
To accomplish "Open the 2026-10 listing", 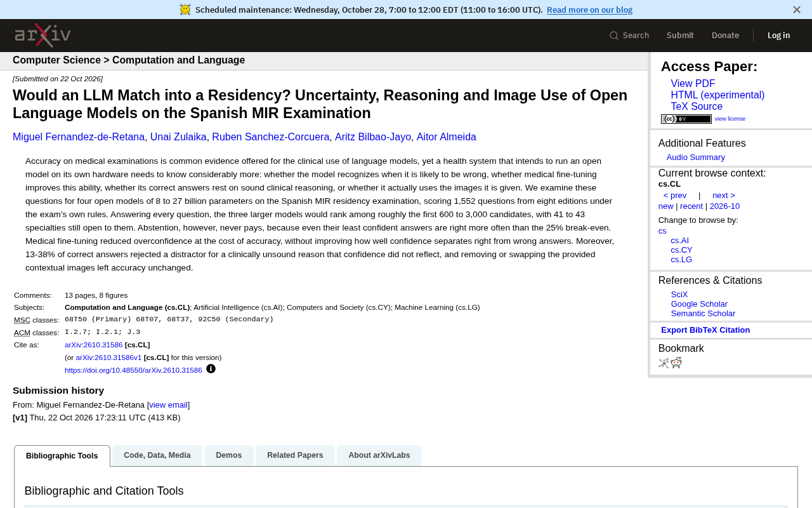I will coord(724,206).
